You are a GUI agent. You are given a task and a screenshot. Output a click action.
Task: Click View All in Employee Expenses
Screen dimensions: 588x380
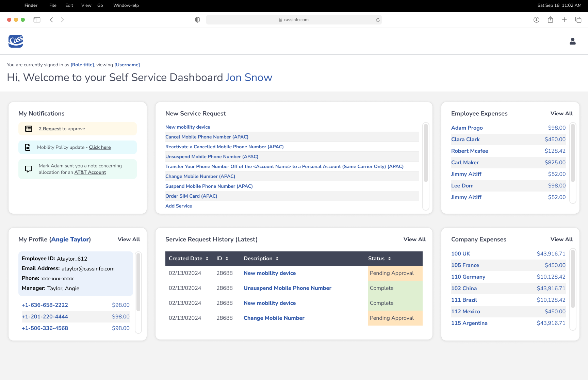pyautogui.click(x=561, y=114)
